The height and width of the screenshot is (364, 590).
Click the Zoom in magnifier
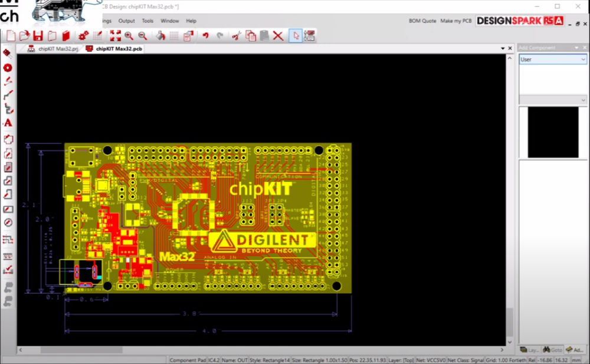click(x=129, y=36)
